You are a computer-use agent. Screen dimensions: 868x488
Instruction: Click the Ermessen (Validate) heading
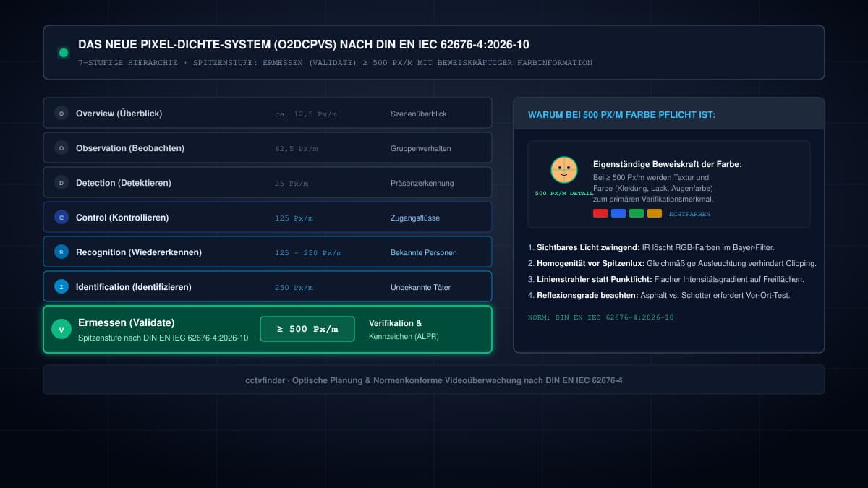click(x=127, y=322)
